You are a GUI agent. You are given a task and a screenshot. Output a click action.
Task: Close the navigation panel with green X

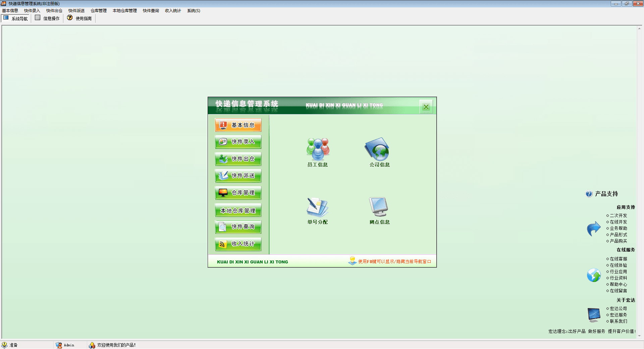[426, 107]
